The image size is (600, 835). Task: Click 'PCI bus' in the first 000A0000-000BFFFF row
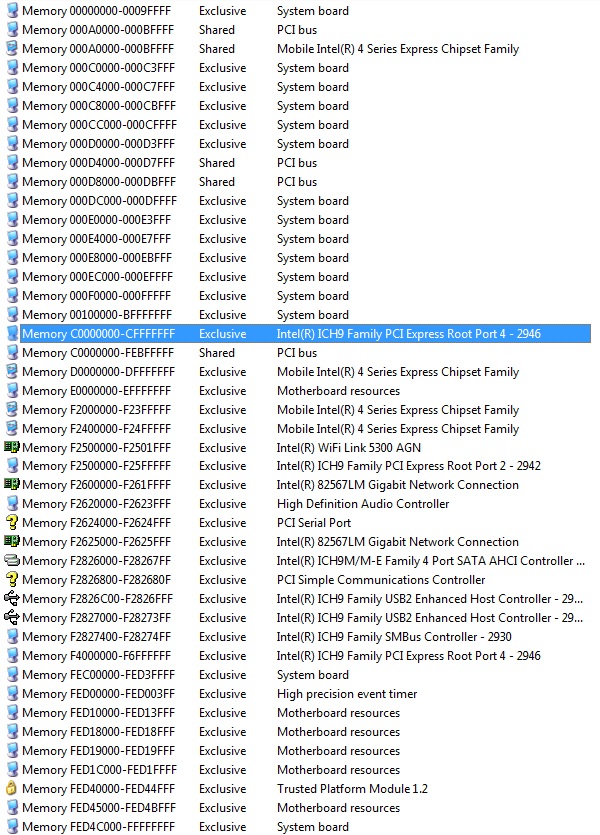pos(297,30)
